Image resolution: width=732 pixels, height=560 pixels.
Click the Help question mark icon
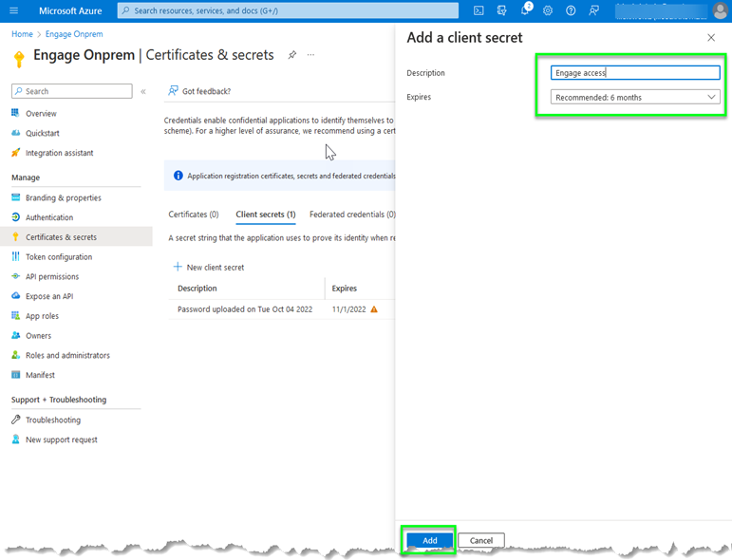point(571,10)
